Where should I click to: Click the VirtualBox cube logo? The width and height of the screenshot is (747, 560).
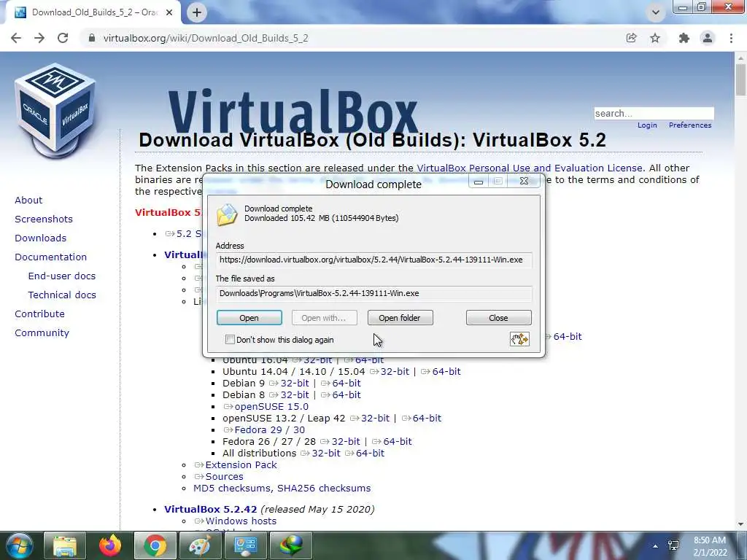click(x=55, y=111)
